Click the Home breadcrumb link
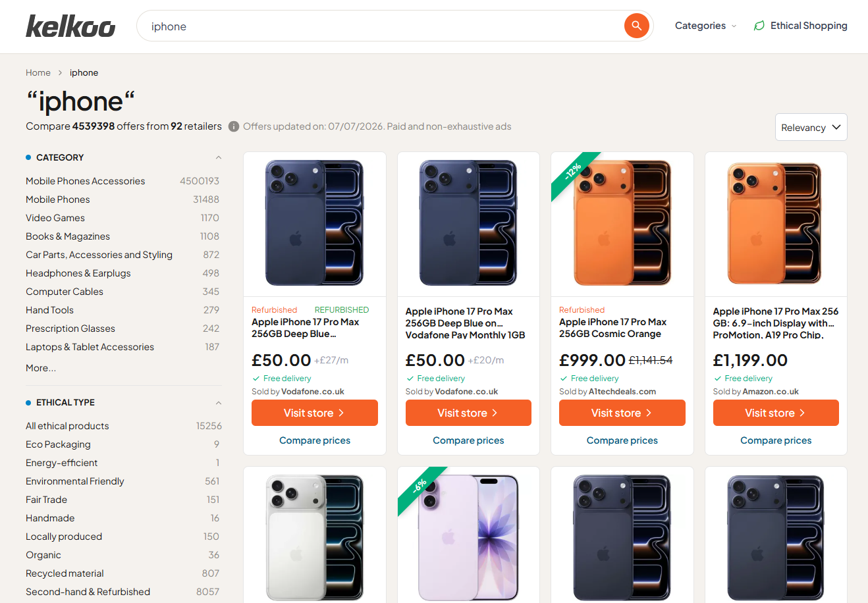Image resolution: width=868 pixels, height=603 pixels. click(38, 72)
